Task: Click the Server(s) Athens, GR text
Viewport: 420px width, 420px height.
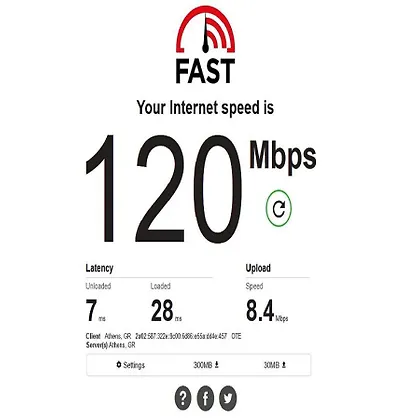Action: click(110, 345)
